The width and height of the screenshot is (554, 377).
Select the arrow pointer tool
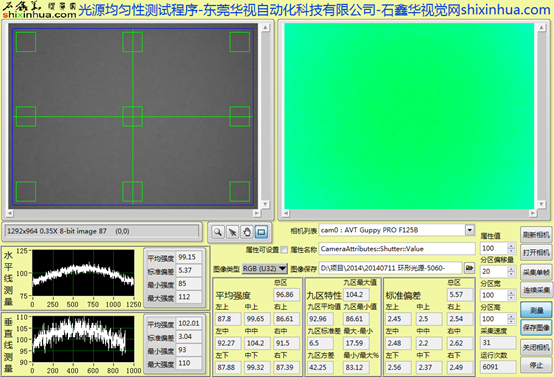click(232, 232)
